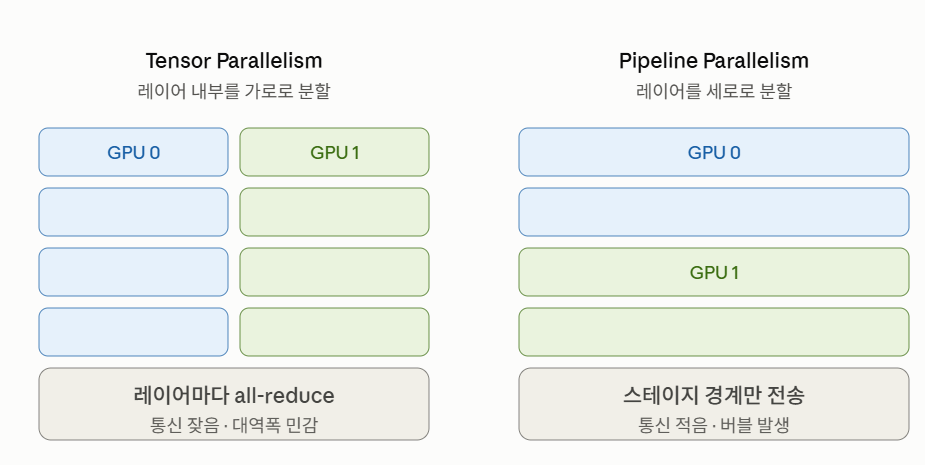Select the empty blue box directly below tensor GPU 0

[133, 212]
